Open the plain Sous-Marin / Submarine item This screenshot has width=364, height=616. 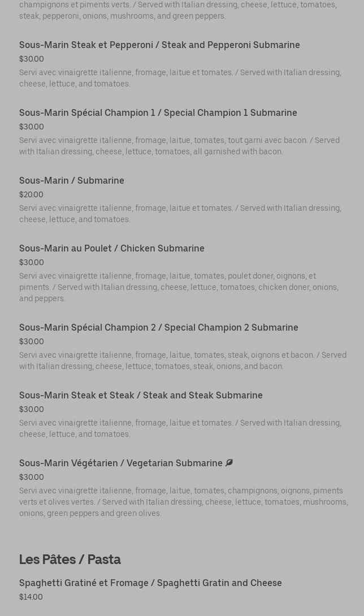(71, 181)
